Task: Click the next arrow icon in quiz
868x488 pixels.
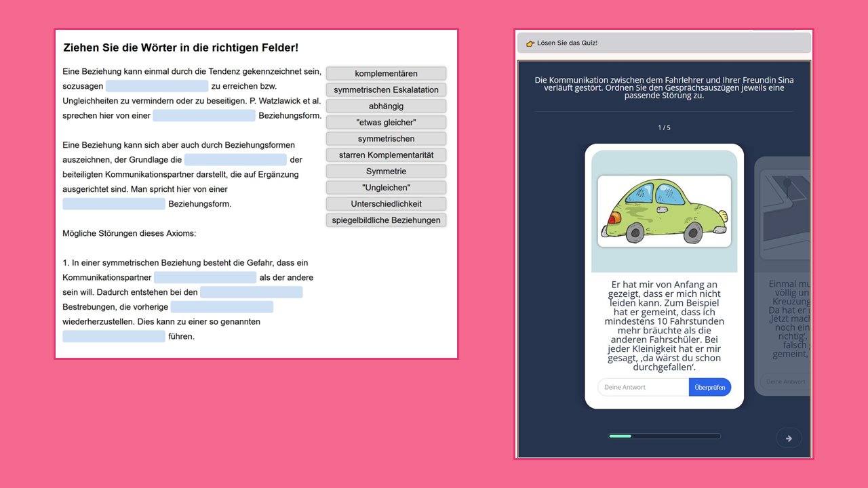Action: point(789,439)
